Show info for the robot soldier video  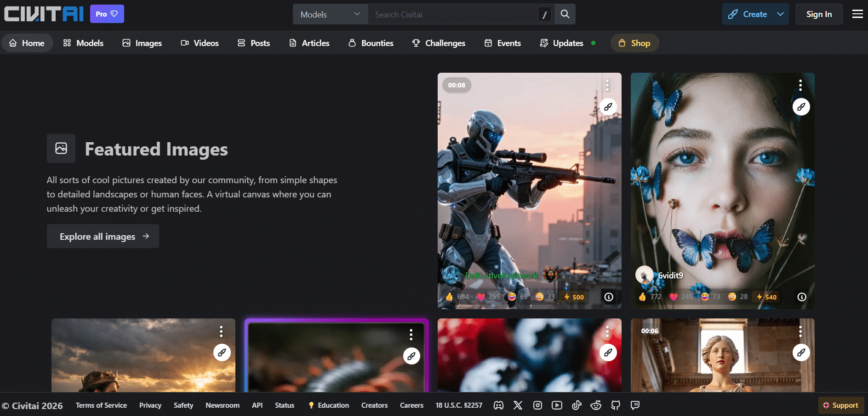click(x=609, y=297)
